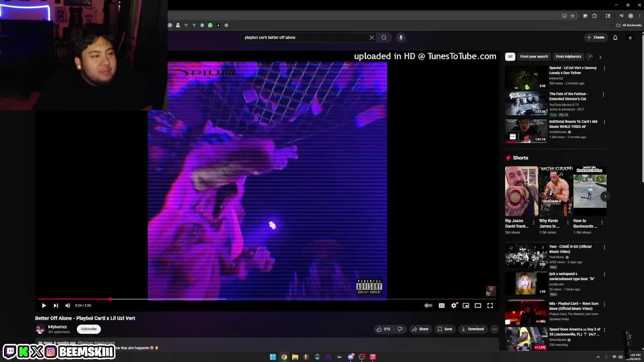Skip to the next video
Screen dimensions: 644x362
click(56, 305)
